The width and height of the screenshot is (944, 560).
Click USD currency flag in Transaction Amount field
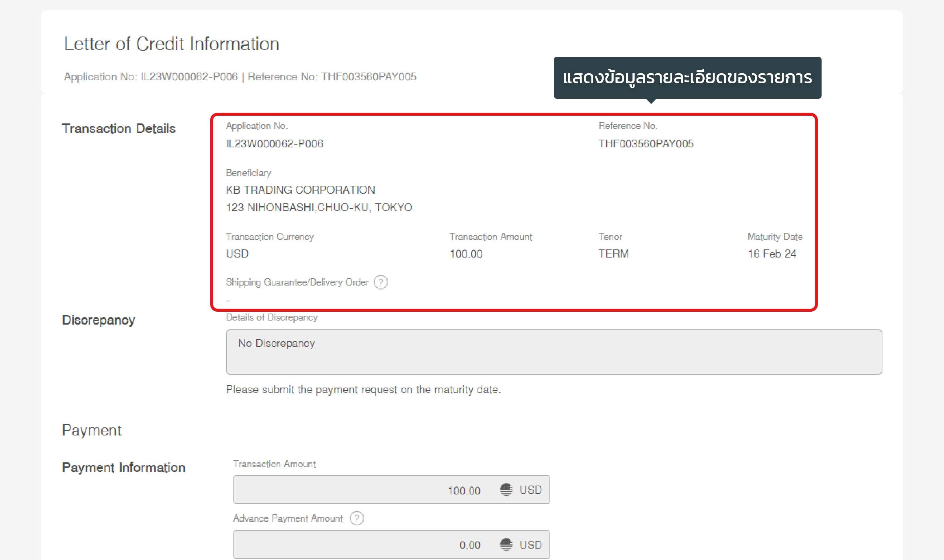tap(506, 490)
